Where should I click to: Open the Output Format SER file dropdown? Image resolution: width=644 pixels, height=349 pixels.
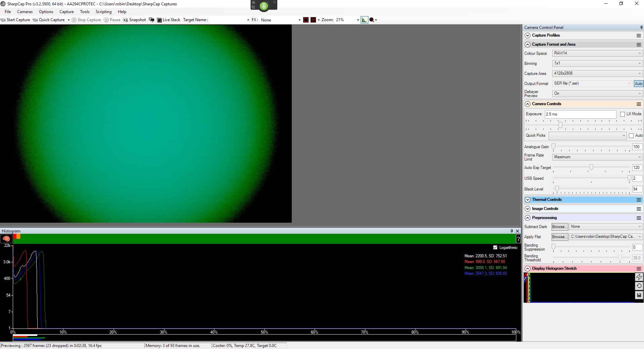592,83
